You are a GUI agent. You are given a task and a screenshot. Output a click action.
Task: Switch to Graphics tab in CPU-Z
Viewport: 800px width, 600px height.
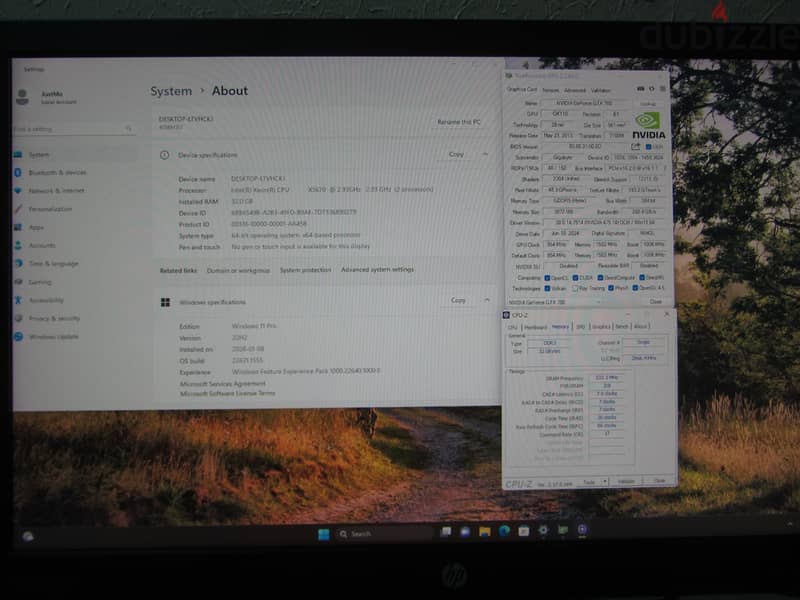pos(601,327)
